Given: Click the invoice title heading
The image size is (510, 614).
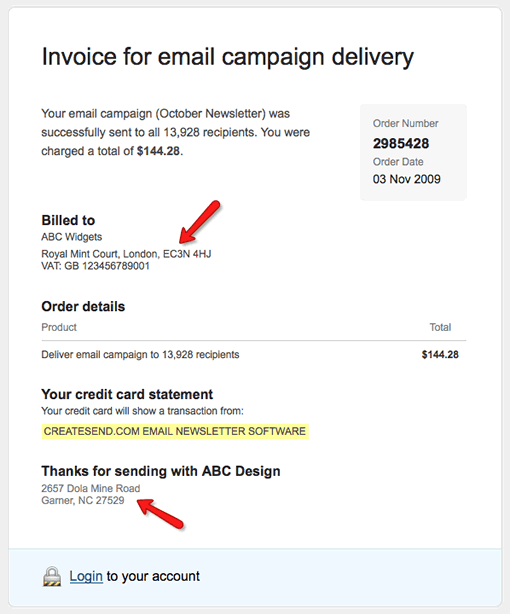Looking at the screenshot, I should [x=227, y=57].
